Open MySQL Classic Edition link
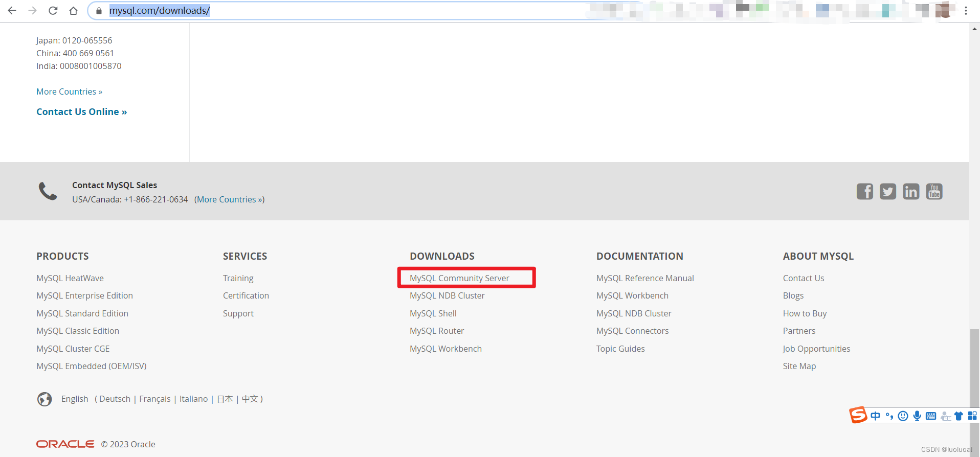The image size is (980, 457). coord(78,331)
